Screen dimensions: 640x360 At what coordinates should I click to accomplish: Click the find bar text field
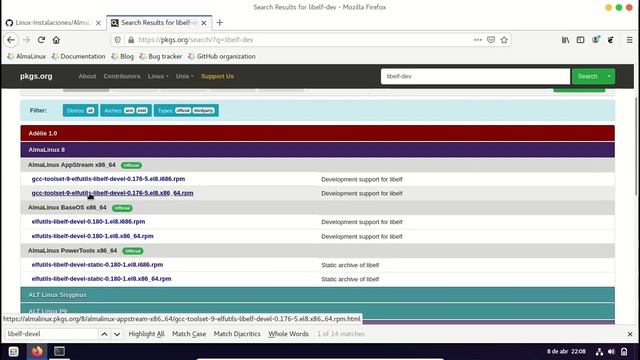click(51, 334)
